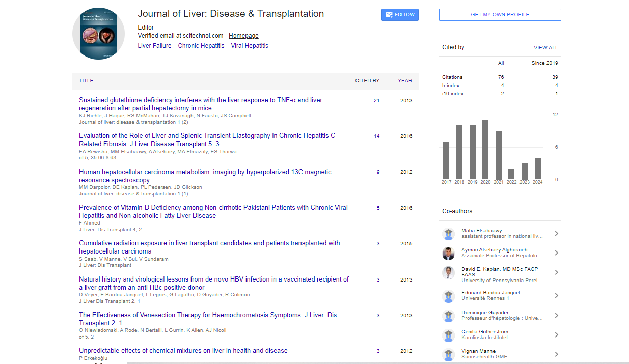Sort articles by the Title column header
The width and height of the screenshot is (629, 364).
point(86,81)
